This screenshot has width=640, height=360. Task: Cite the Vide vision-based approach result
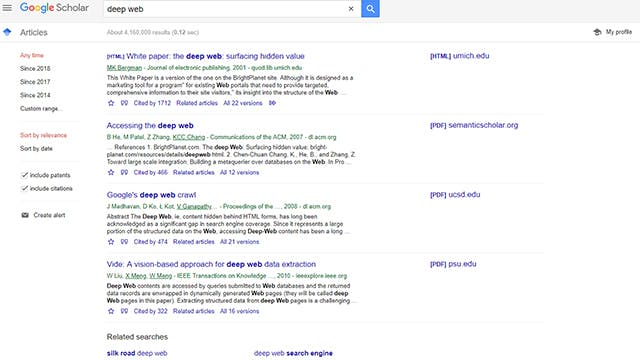(x=124, y=311)
